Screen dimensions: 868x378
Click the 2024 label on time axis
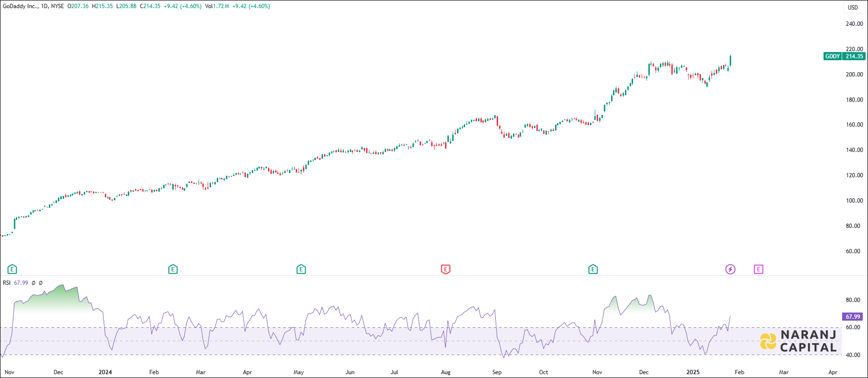[x=105, y=372]
